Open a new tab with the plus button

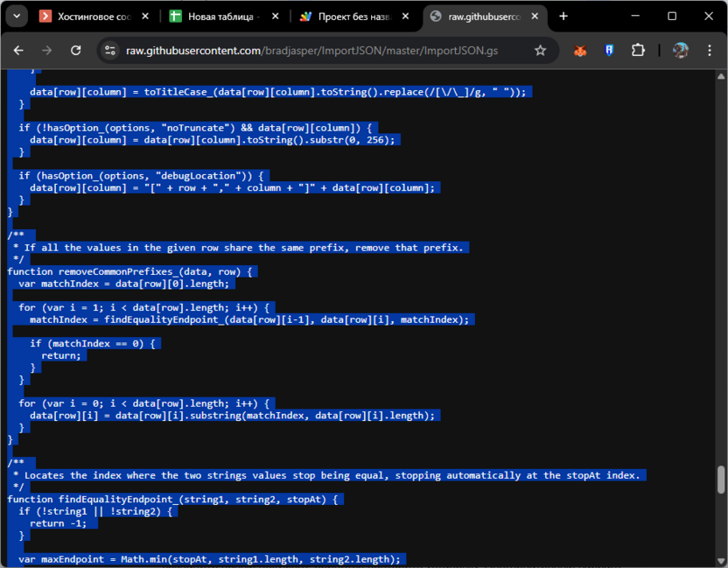pos(565,16)
